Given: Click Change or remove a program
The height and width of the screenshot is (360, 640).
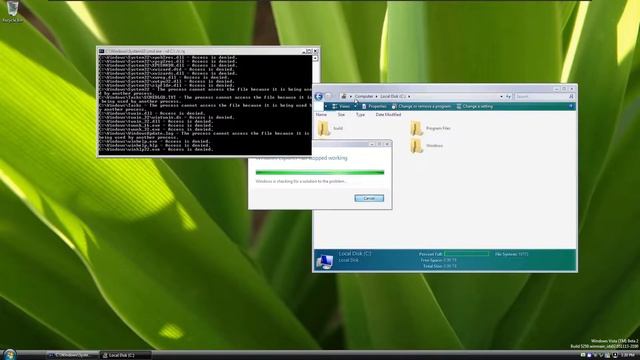Looking at the screenshot, I should (421, 107).
